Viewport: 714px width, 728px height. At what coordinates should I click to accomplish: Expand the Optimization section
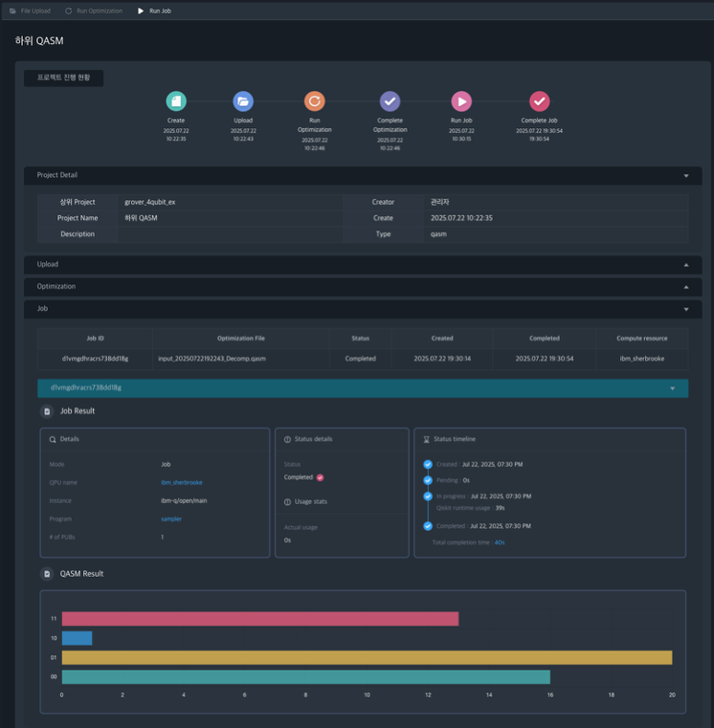tap(685, 287)
